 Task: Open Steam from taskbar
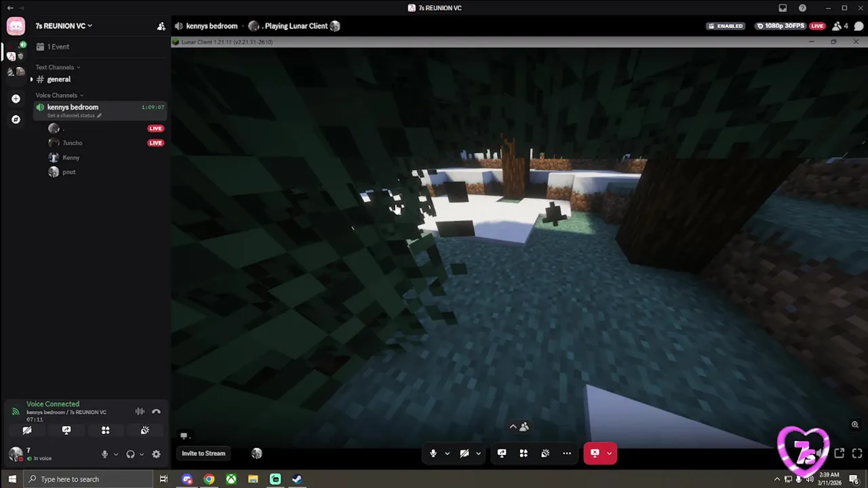[x=297, y=479]
